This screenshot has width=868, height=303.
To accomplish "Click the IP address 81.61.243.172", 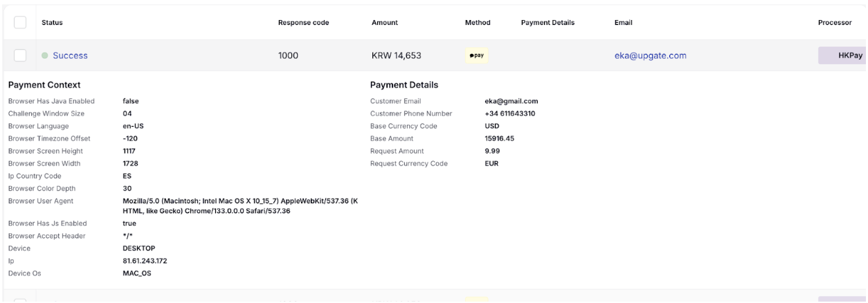I will 145,261.
